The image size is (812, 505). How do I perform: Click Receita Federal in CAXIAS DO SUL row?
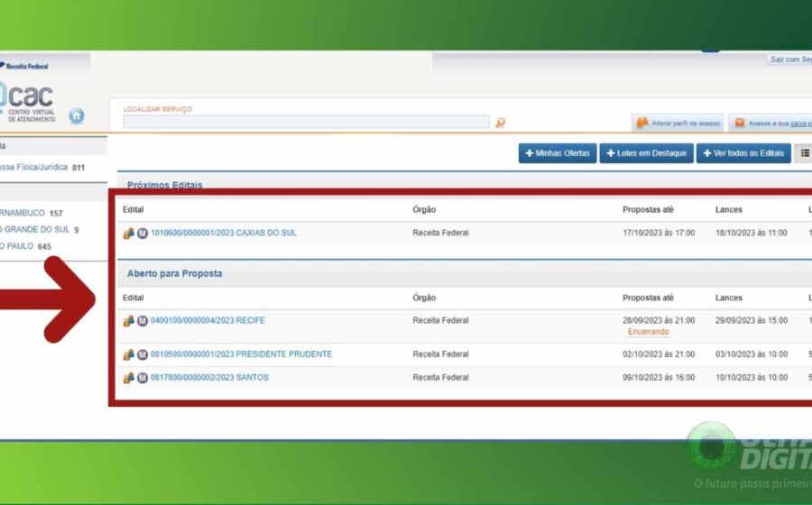[x=440, y=233]
